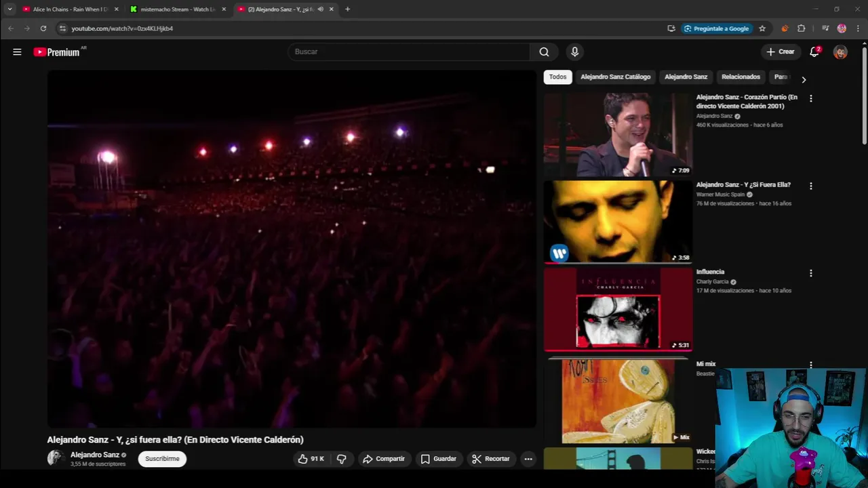Open the Chrome three-dot menu
This screenshot has width=868, height=488.
click(x=858, y=28)
